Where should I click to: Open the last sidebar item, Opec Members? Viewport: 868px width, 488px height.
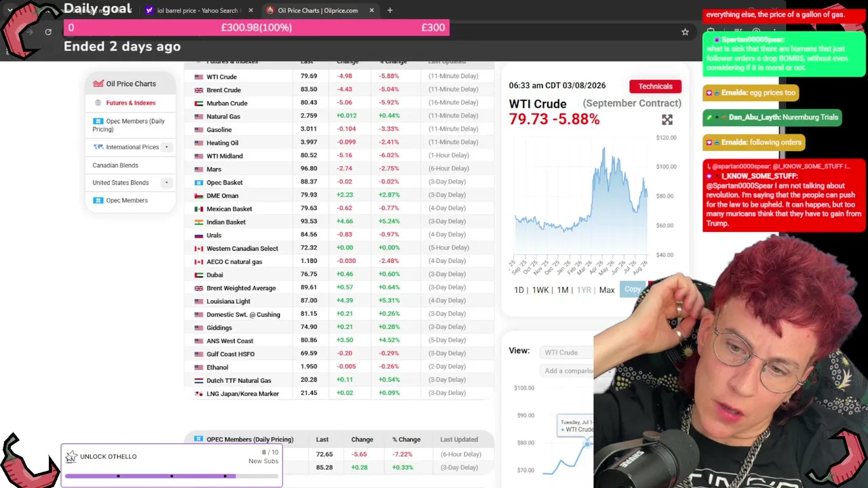tap(127, 201)
